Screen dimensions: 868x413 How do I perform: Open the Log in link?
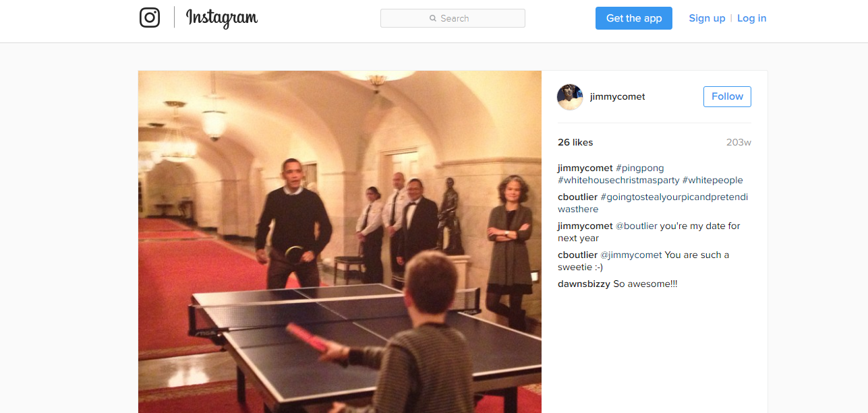pos(751,18)
